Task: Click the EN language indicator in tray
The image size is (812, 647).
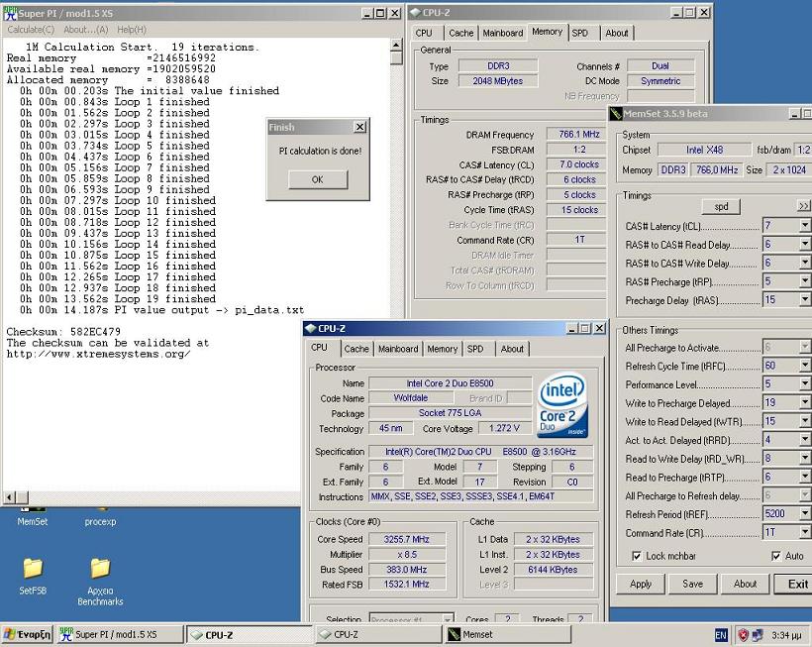Action: 720,634
